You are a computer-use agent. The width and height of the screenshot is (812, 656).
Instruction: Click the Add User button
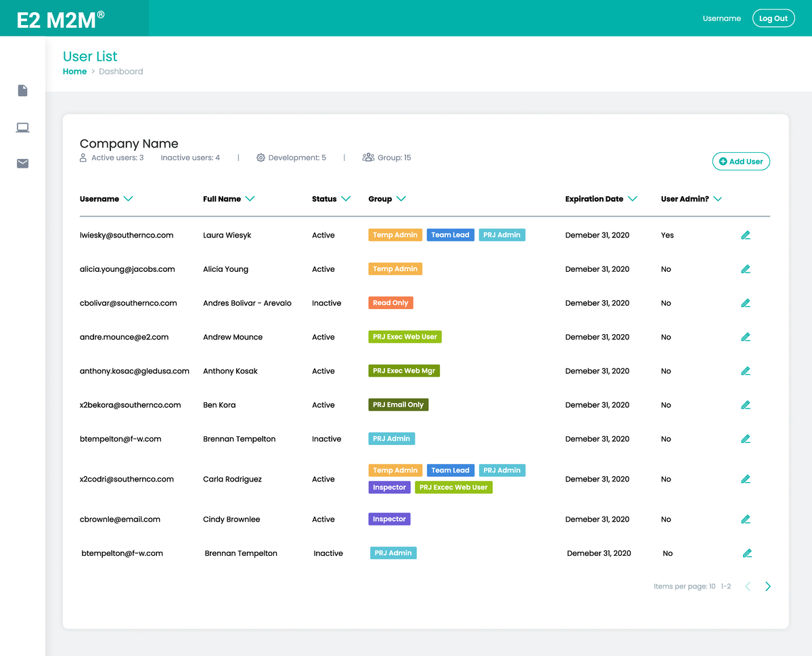click(740, 161)
